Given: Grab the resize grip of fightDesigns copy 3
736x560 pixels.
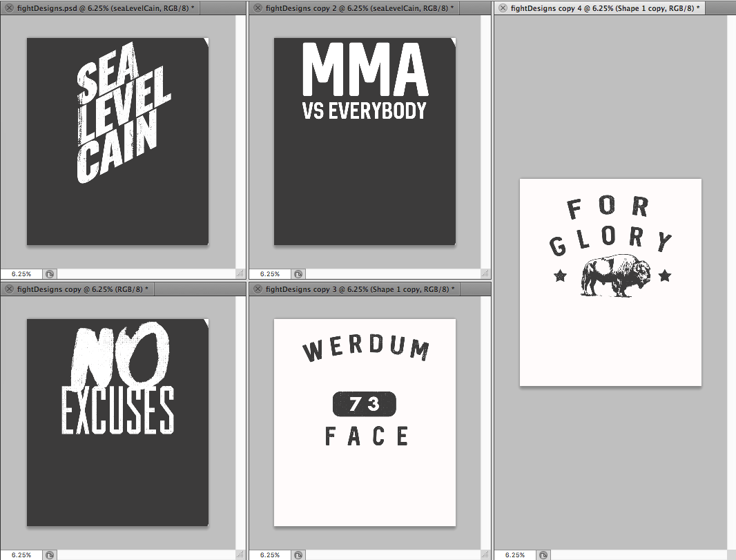Looking at the screenshot, I should click(485, 555).
